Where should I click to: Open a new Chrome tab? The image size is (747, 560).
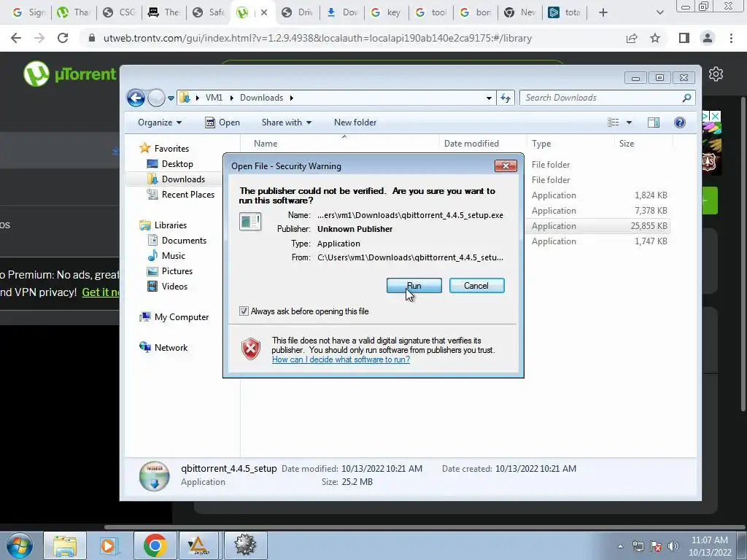click(x=603, y=12)
